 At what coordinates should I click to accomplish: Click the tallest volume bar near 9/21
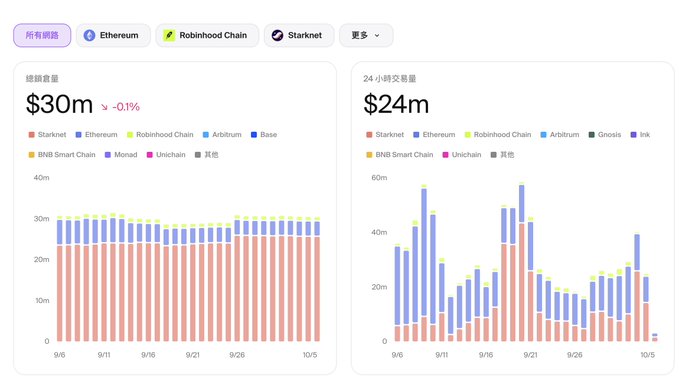521,262
